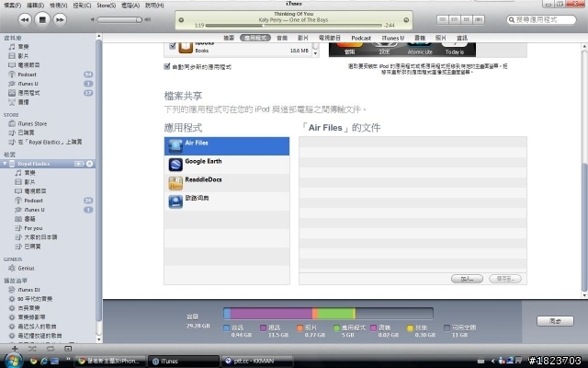Switch to list view icon
Screen dimensions: 588x368
(443, 19)
